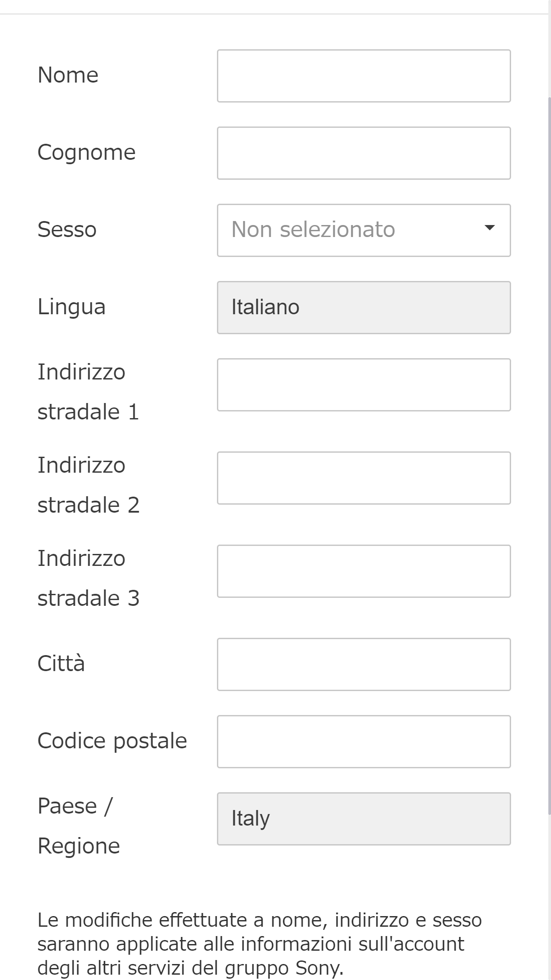Click inside the Cognome input field
Viewport: 551px width, 980px height.
coord(364,153)
